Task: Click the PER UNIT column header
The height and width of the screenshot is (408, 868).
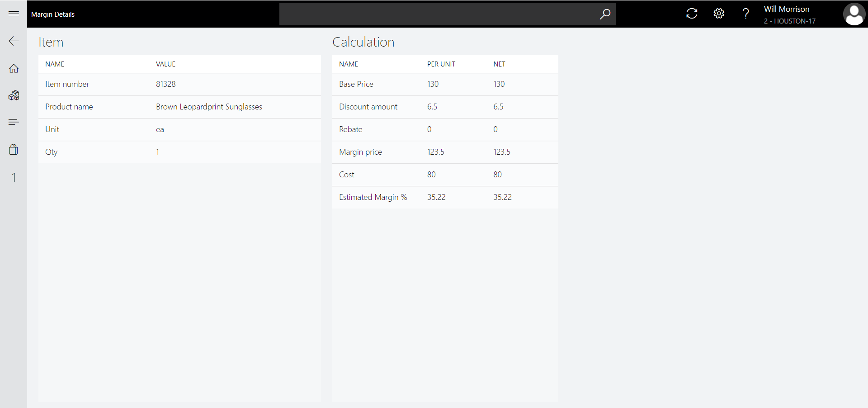Action: pyautogui.click(x=441, y=64)
